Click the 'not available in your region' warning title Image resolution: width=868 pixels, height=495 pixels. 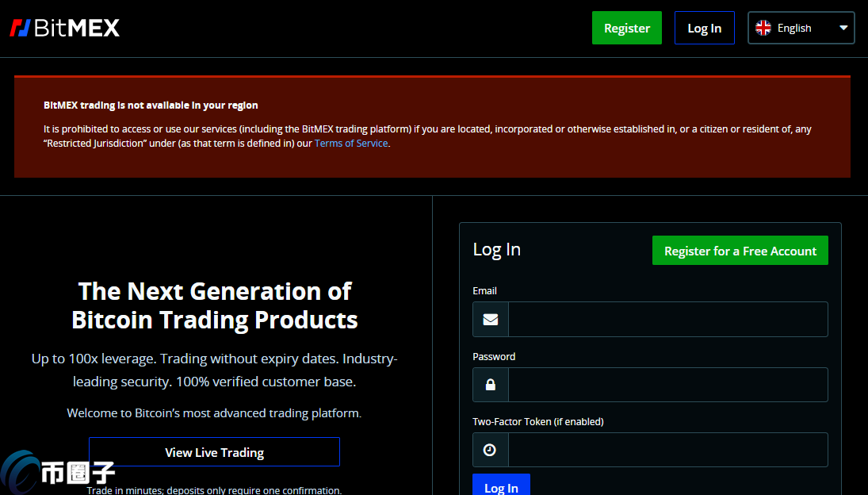(151, 105)
